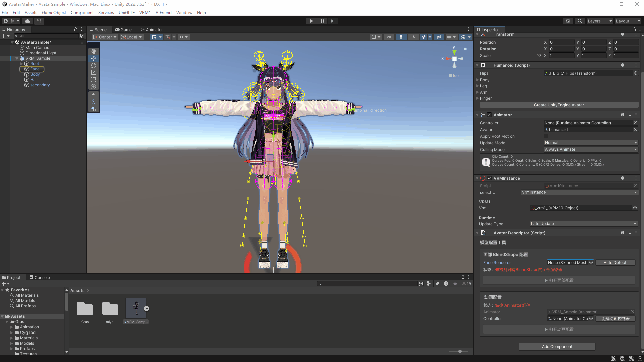Viewport: 644px width, 362px height.
Task: Open the Culling Mode dropdown
Action: 590,150
